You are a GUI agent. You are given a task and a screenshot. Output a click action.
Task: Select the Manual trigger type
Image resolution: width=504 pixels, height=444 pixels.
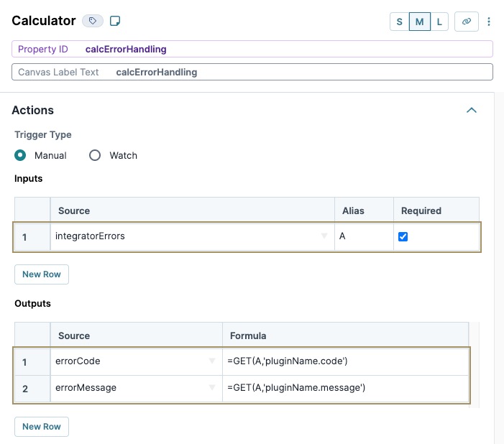coord(20,155)
